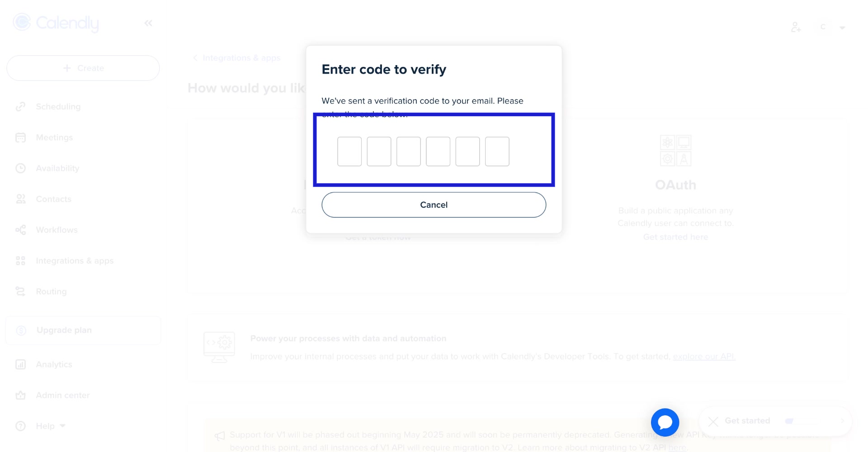Image resolution: width=868 pixels, height=452 pixels.
Task: Collapse the sidebar with double chevron
Action: (148, 23)
